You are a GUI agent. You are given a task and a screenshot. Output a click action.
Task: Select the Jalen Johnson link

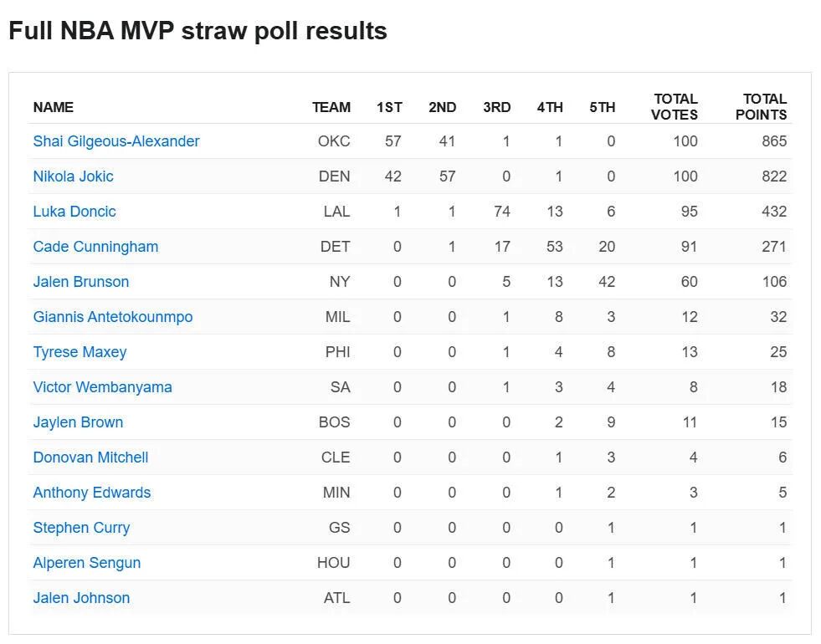click(x=81, y=598)
